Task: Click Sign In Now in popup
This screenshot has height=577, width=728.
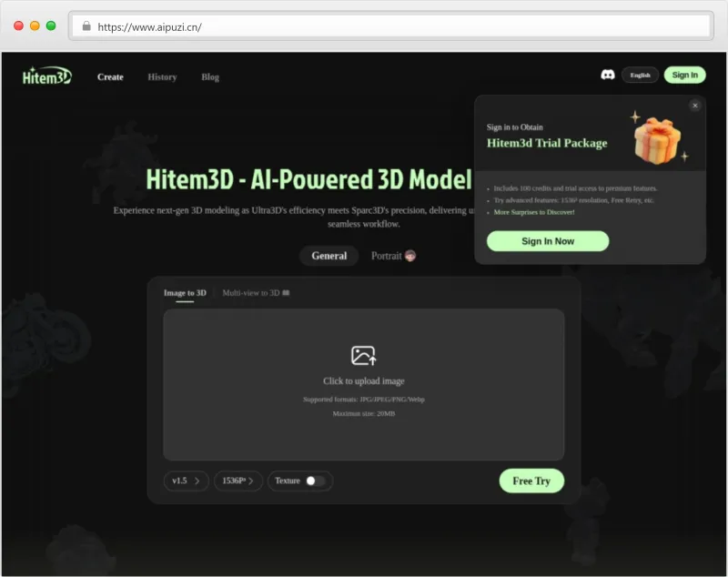Action: point(548,241)
